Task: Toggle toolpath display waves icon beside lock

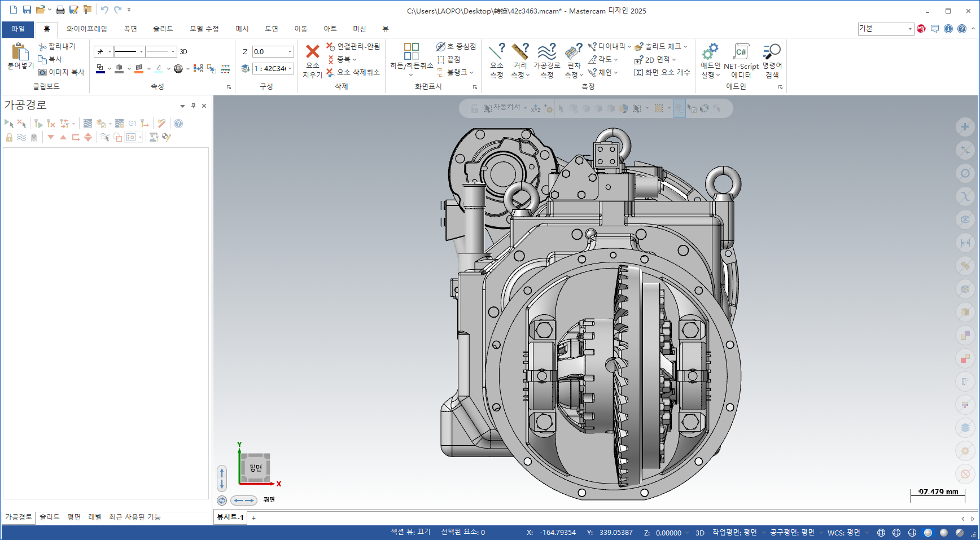Action: click(21, 137)
